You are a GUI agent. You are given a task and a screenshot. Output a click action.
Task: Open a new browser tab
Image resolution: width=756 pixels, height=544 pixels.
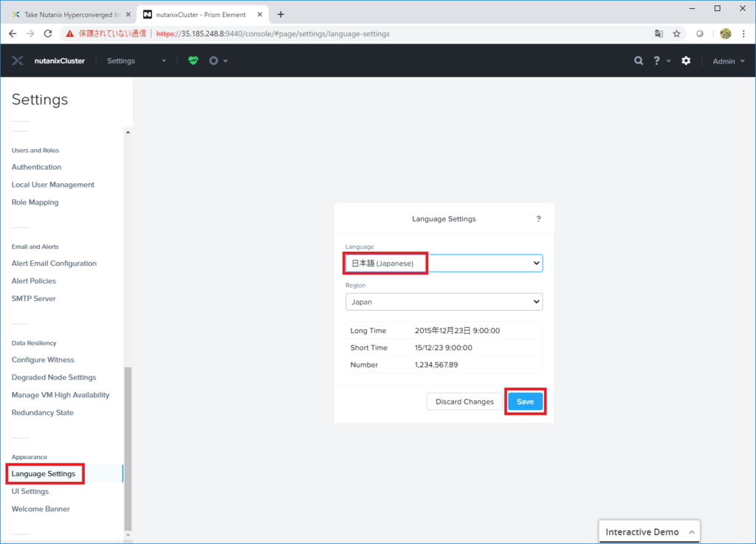[281, 15]
